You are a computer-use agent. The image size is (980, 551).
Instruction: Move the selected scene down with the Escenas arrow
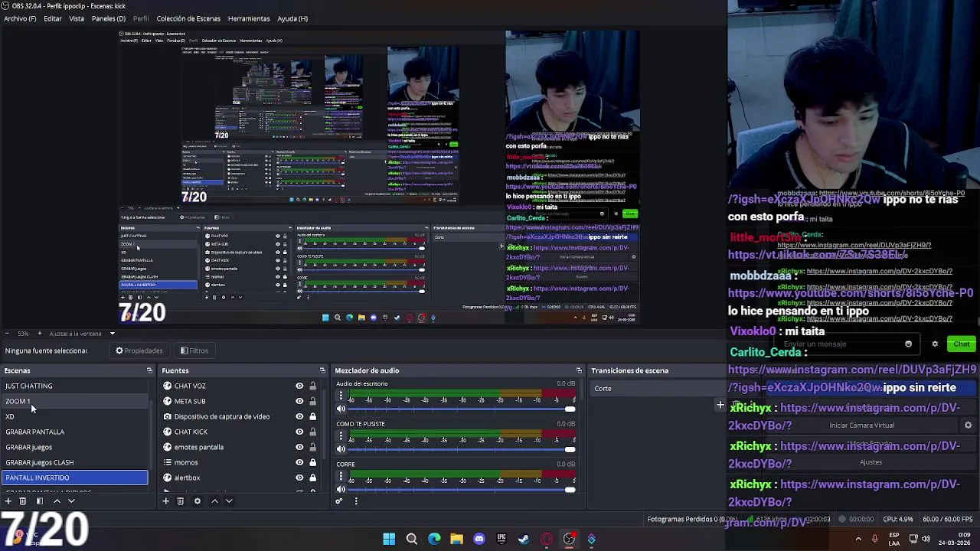click(71, 501)
